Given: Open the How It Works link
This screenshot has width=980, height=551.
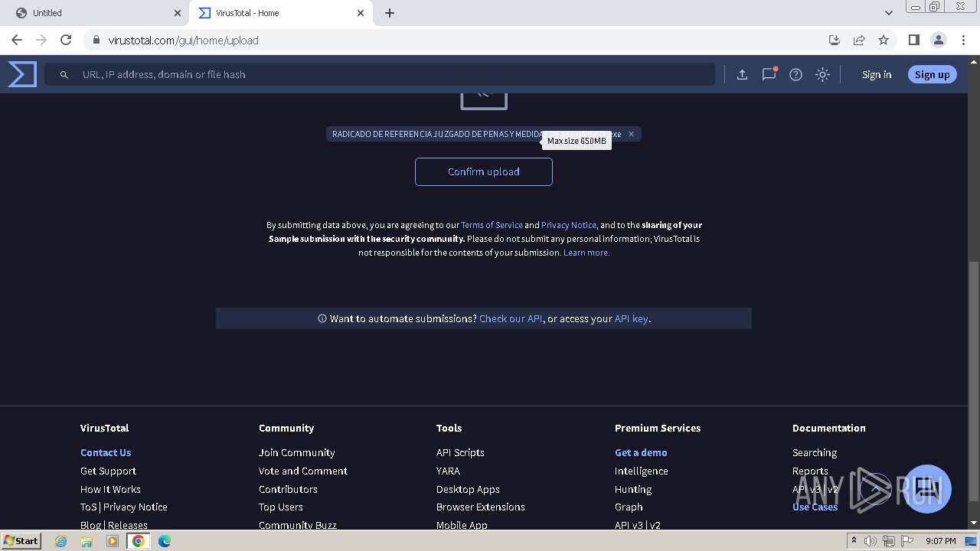Looking at the screenshot, I should (x=110, y=489).
